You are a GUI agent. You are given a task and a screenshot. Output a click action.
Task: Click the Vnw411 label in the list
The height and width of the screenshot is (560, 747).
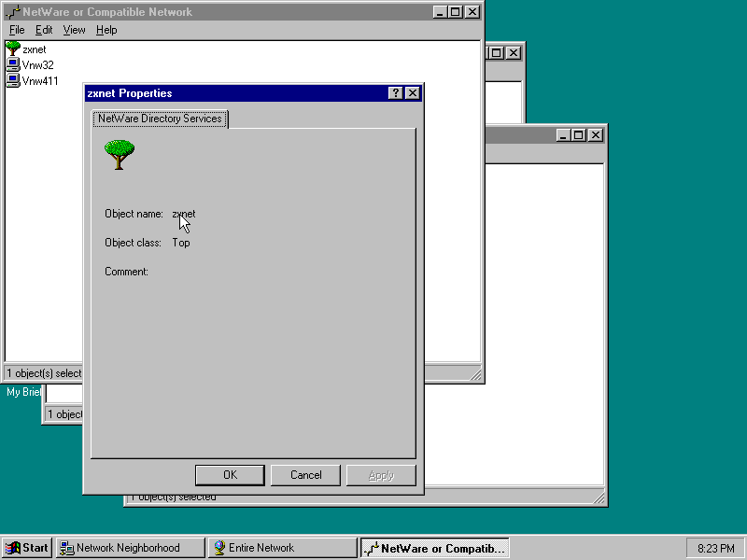pyautogui.click(x=40, y=81)
